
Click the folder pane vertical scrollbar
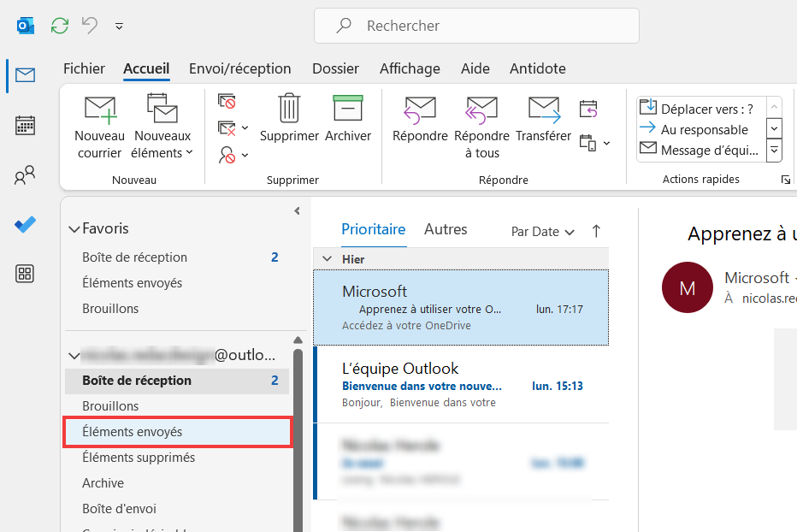(298, 440)
